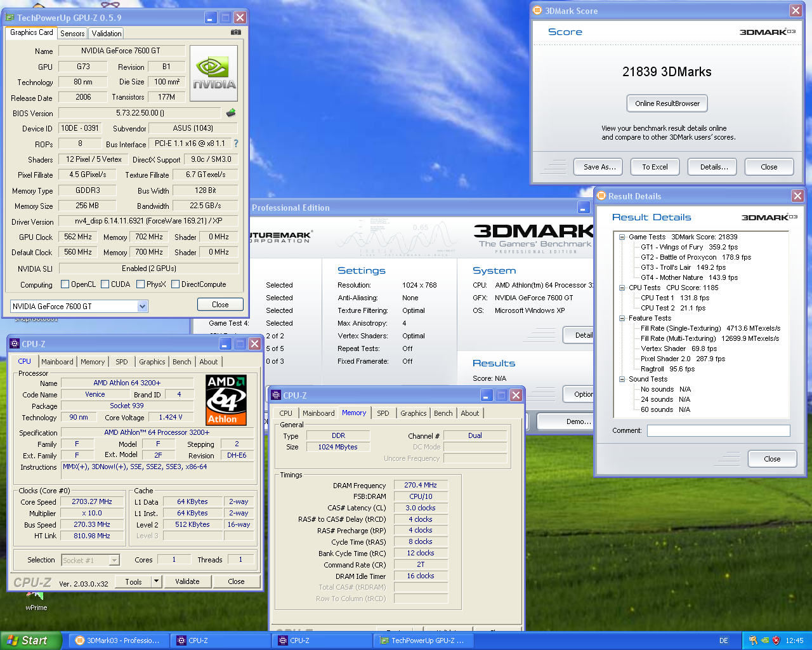Click Close in the Result Details window

tap(772, 459)
